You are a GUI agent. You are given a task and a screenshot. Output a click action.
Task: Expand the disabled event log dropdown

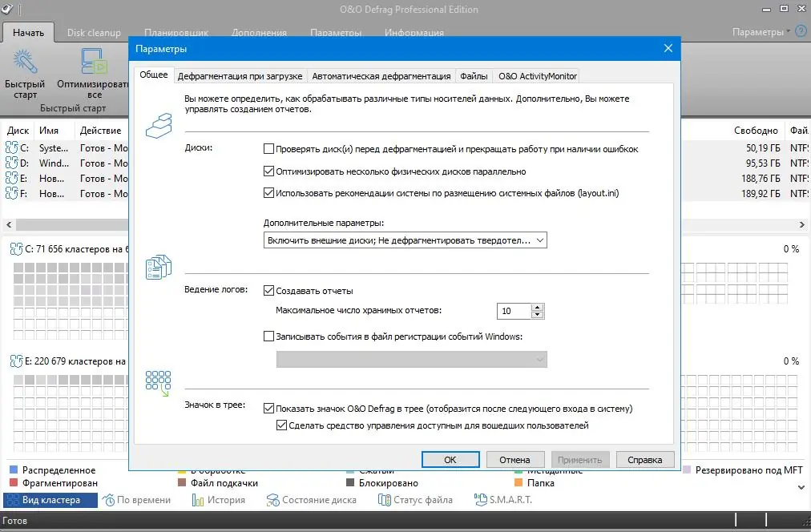pyautogui.click(x=540, y=359)
